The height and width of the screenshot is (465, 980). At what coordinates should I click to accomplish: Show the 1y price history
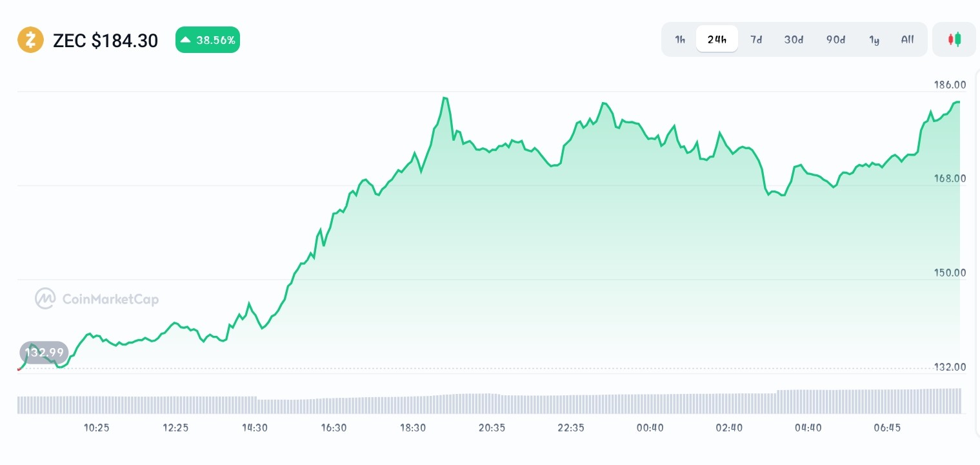click(x=874, y=39)
